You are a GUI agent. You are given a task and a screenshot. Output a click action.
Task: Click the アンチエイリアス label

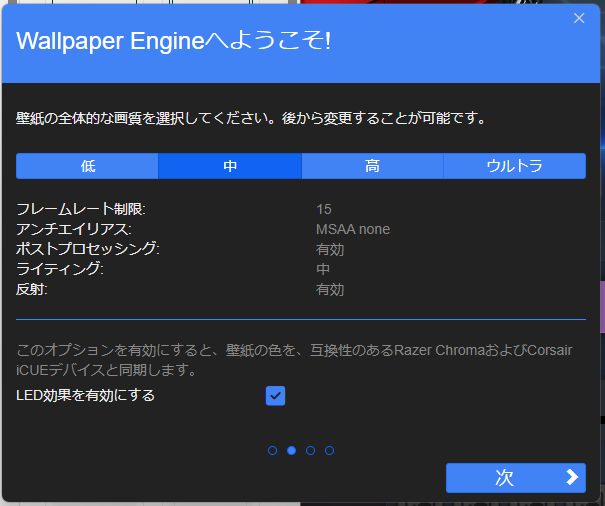pos(74,229)
